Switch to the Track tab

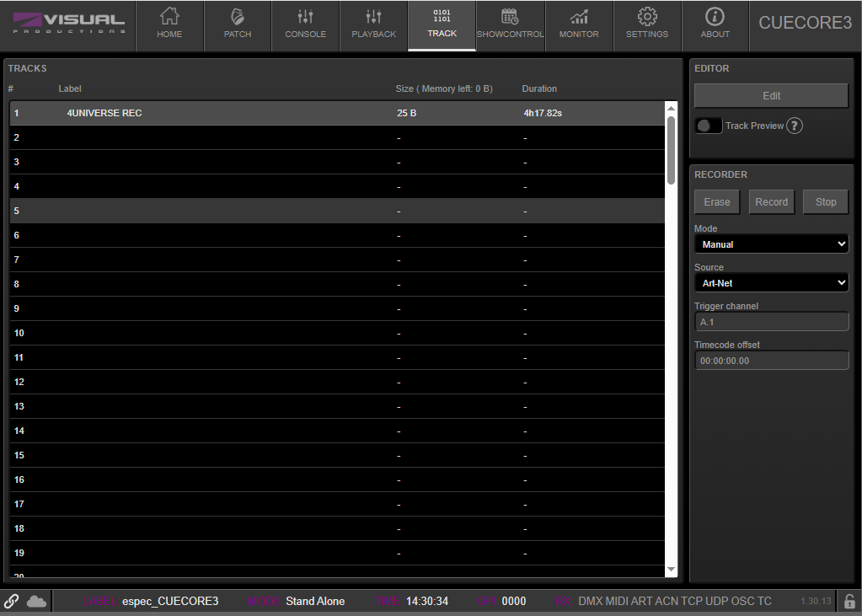442,25
